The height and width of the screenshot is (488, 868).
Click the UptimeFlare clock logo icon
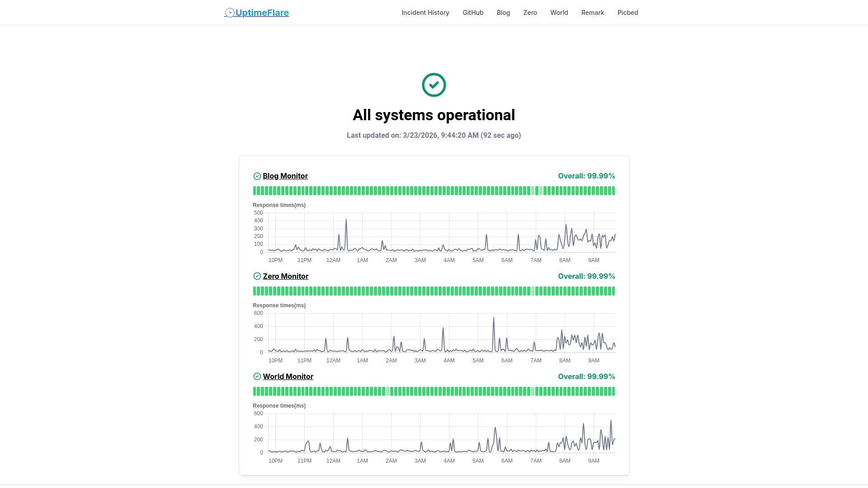coord(230,13)
